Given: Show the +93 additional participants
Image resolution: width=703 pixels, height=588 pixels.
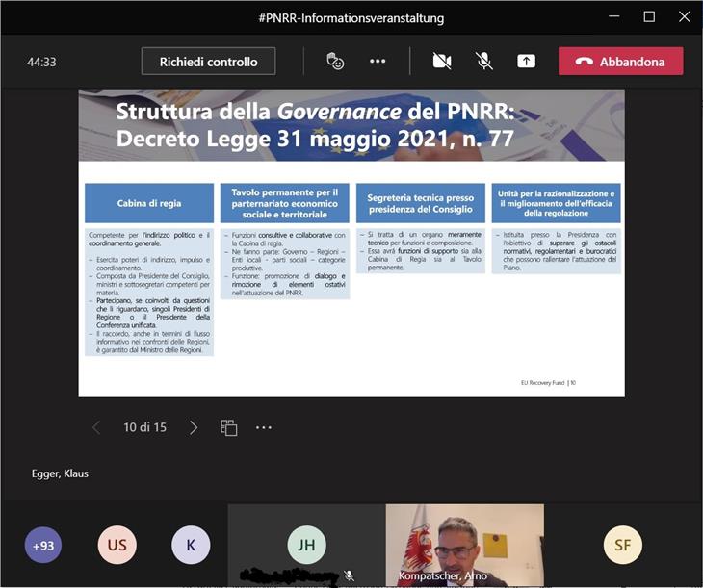Looking at the screenshot, I should (43, 546).
